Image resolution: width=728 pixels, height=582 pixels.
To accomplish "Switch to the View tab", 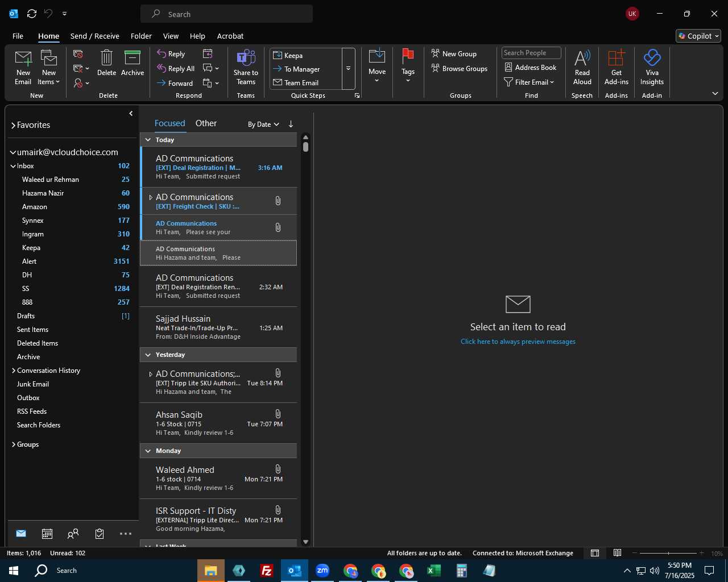I will click(171, 36).
